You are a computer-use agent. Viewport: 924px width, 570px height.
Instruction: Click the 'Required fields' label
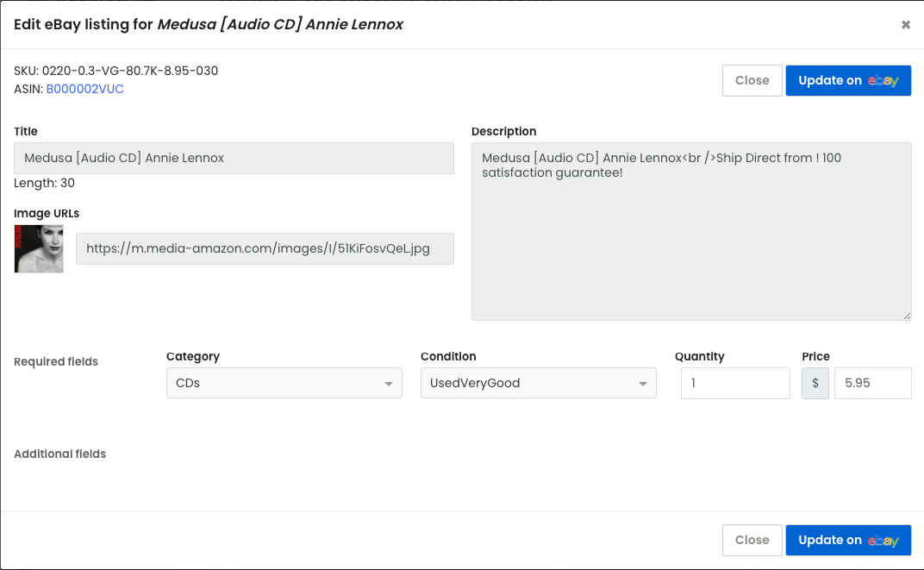pos(56,362)
